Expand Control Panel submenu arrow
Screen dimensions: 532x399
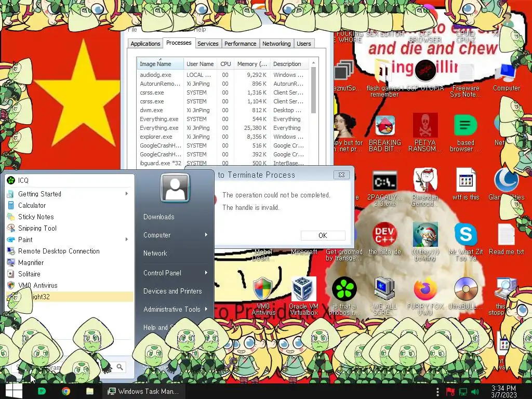pos(206,273)
